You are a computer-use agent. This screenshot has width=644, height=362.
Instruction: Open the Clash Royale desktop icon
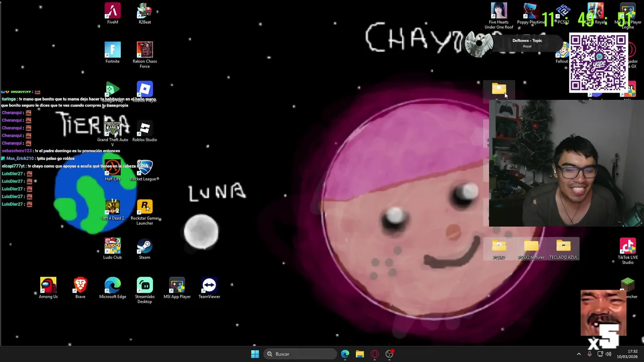(x=595, y=14)
